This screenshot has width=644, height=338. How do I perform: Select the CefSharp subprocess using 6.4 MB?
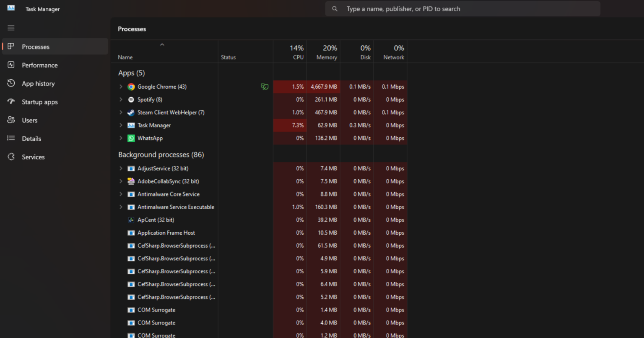(x=259, y=284)
